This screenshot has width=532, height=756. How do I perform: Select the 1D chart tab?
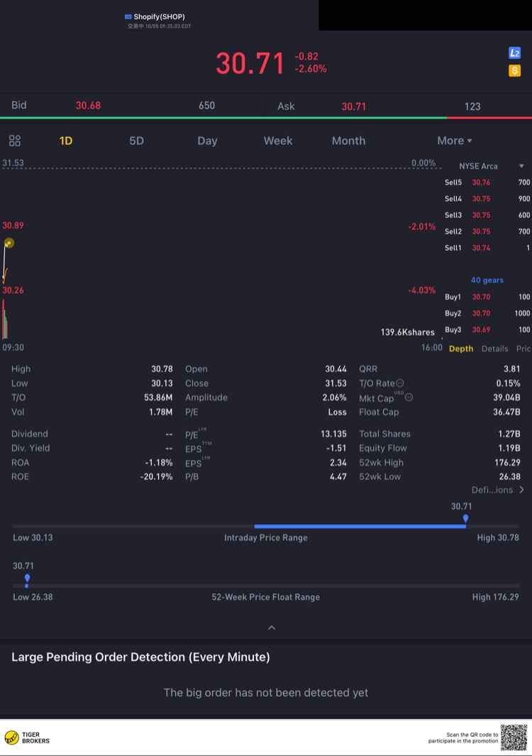(x=65, y=141)
